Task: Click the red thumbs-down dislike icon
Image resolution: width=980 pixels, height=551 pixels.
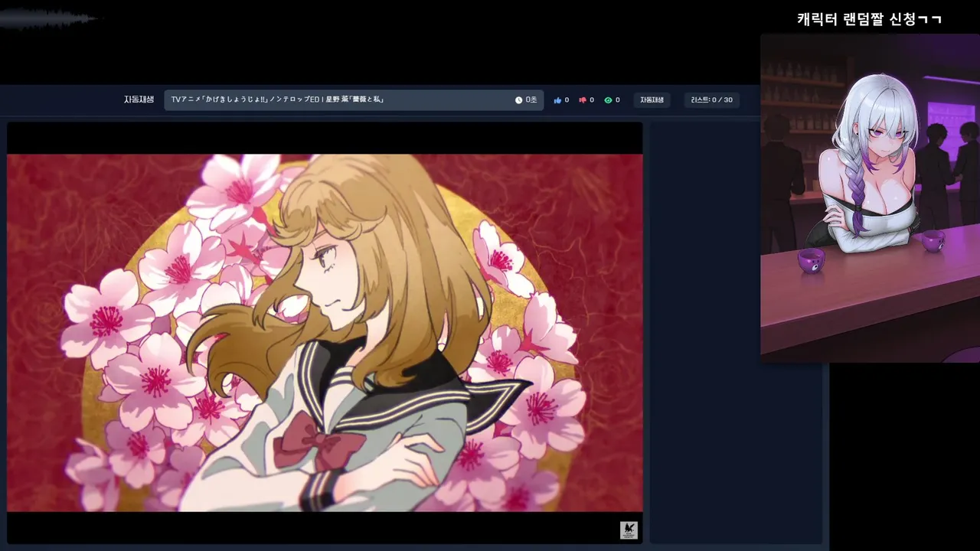Action: pos(583,100)
